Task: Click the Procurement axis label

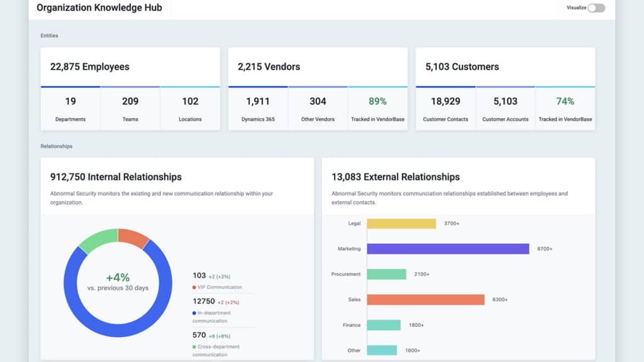Action: [x=346, y=274]
